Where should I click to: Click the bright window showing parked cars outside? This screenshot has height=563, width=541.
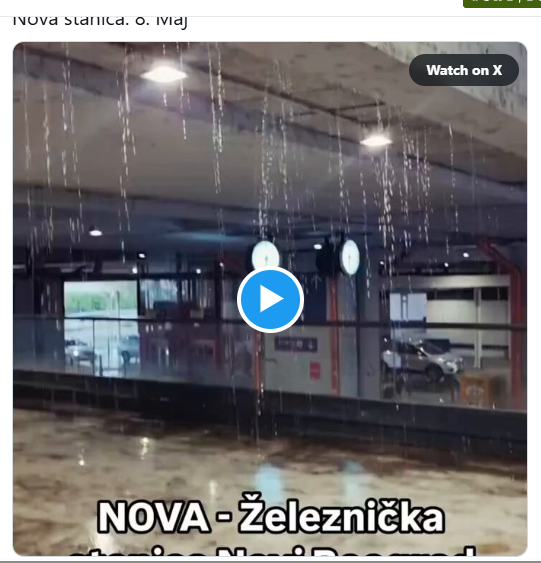coord(101,329)
